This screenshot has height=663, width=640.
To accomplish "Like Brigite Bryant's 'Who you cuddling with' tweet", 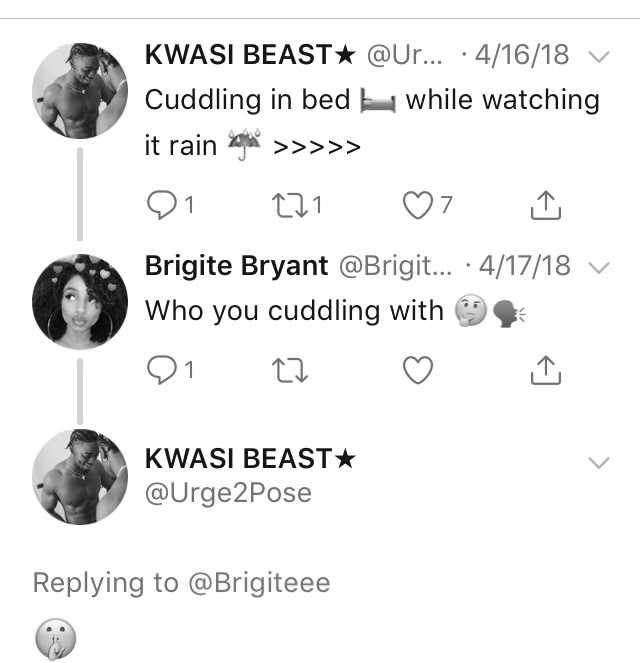I will (x=418, y=370).
